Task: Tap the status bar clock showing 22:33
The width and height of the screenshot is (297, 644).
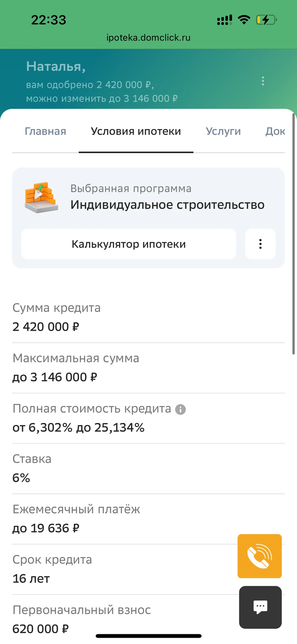Action: 49,20
